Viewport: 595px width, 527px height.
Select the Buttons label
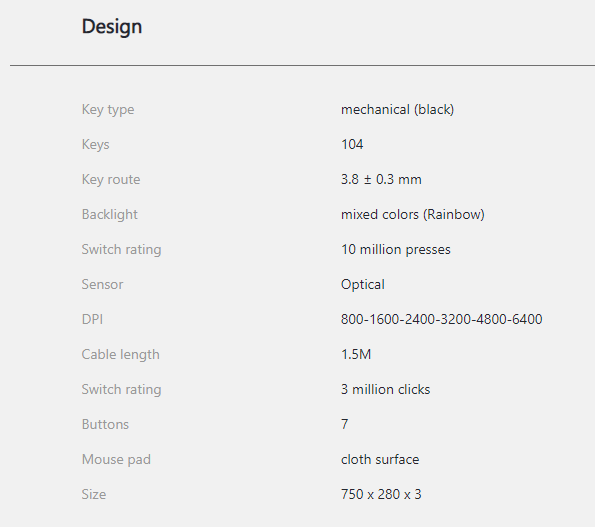[105, 425]
